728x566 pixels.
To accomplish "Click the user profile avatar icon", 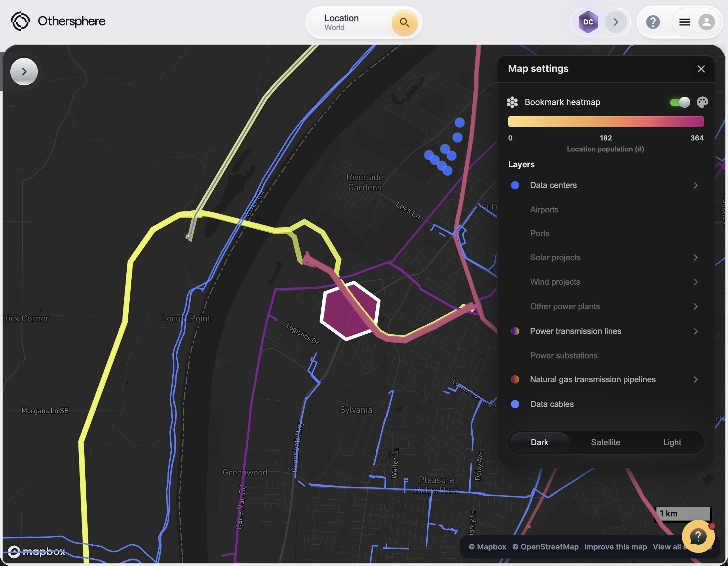I will tap(706, 22).
